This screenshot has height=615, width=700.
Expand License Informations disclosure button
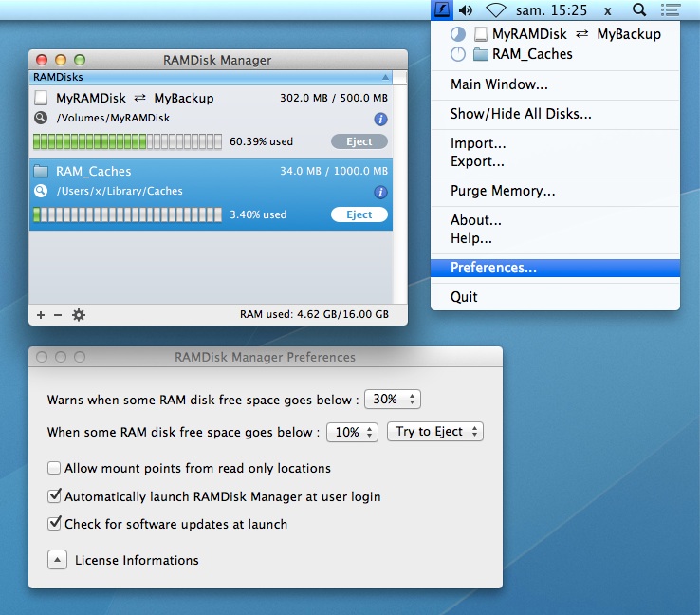point(57,560)
